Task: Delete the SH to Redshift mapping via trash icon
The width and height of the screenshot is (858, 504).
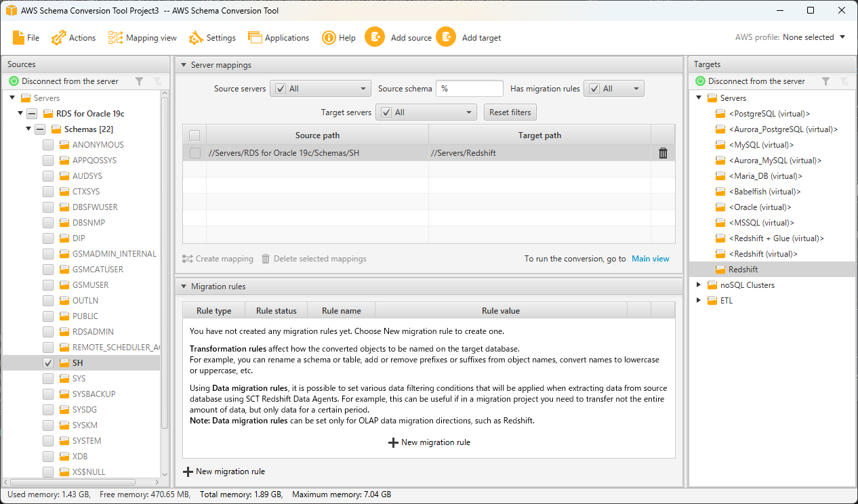Action: [663, 153]
